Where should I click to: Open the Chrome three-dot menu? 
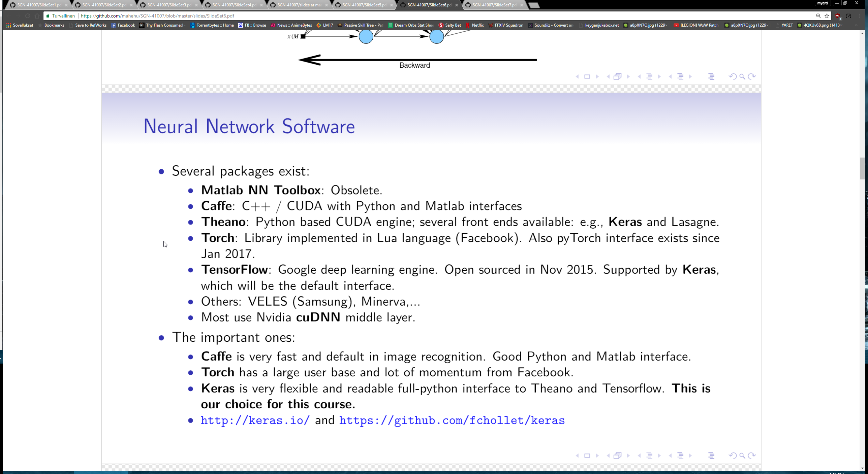click(859, 16)
